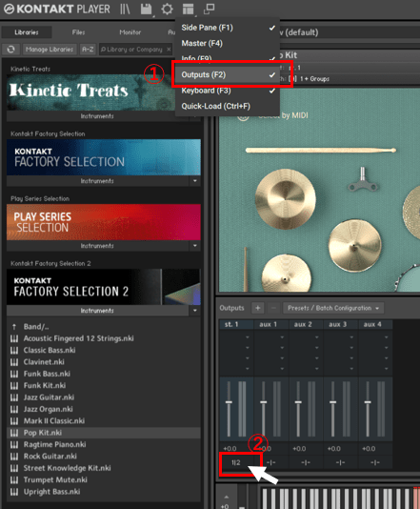Open the browser library icon in header
420x509 pixels.
[x=125, y=10]
